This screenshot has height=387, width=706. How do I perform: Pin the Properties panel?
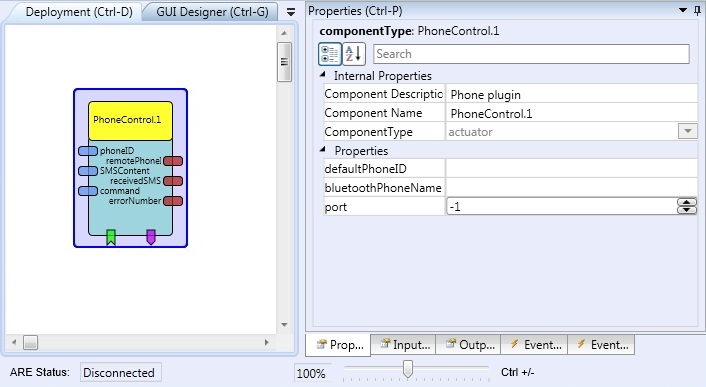[697, 10]
